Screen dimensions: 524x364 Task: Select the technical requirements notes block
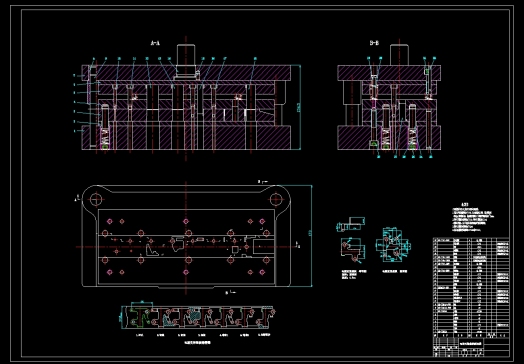[x=472, y=217]
